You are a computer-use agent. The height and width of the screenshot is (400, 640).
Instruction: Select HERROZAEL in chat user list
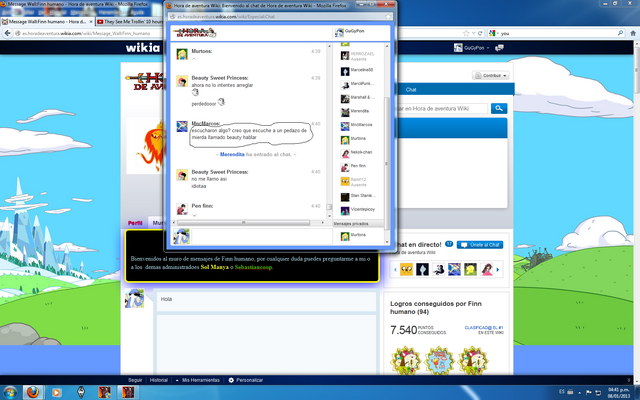click(358, 56)
